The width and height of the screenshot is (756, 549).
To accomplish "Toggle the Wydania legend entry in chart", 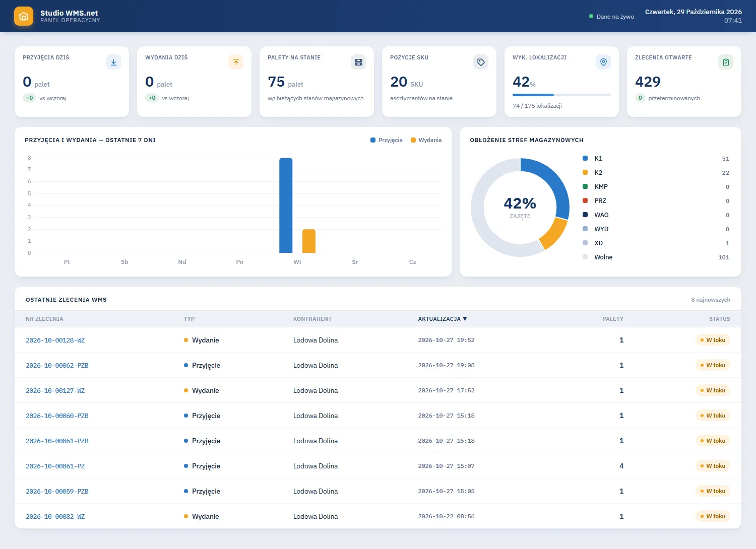I will click(426, 140).
